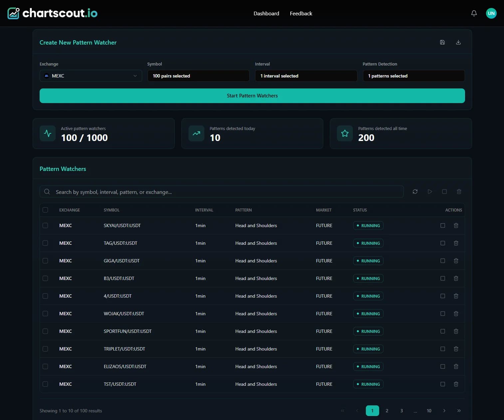Click the Patterns detected today card
Screen dimensions: 504x420
252,133
